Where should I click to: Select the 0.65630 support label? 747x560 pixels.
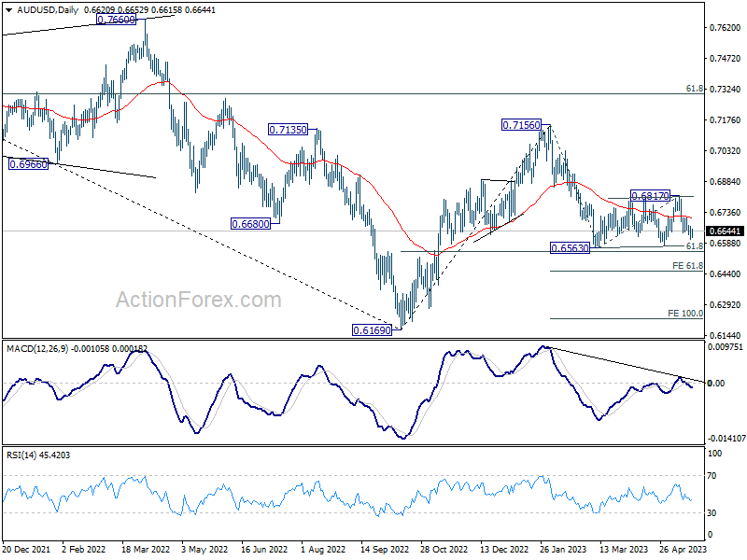(x=570, y=248)
